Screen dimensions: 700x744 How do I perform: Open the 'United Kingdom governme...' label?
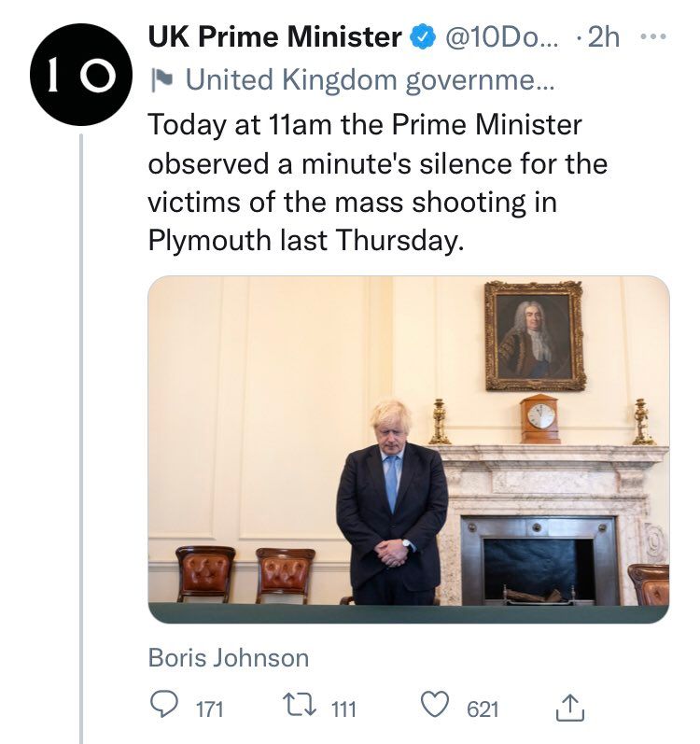[x=369, y=80]
